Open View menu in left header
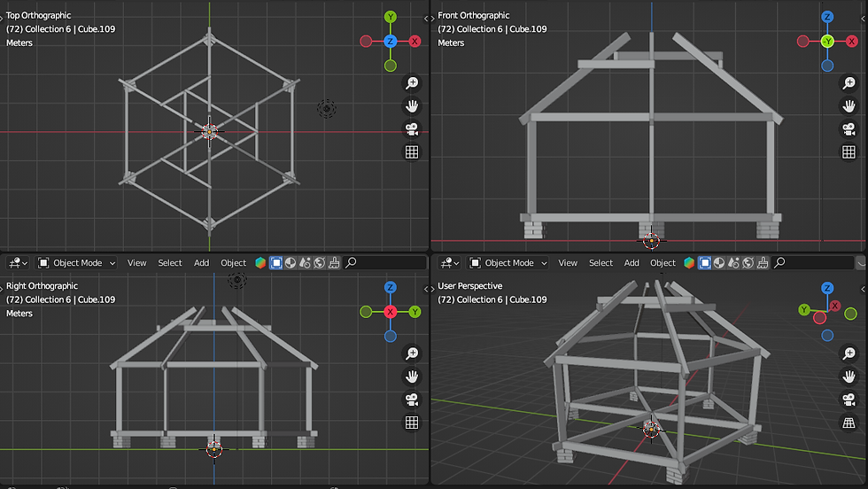868x489 pixels. (x=136, y=262)
